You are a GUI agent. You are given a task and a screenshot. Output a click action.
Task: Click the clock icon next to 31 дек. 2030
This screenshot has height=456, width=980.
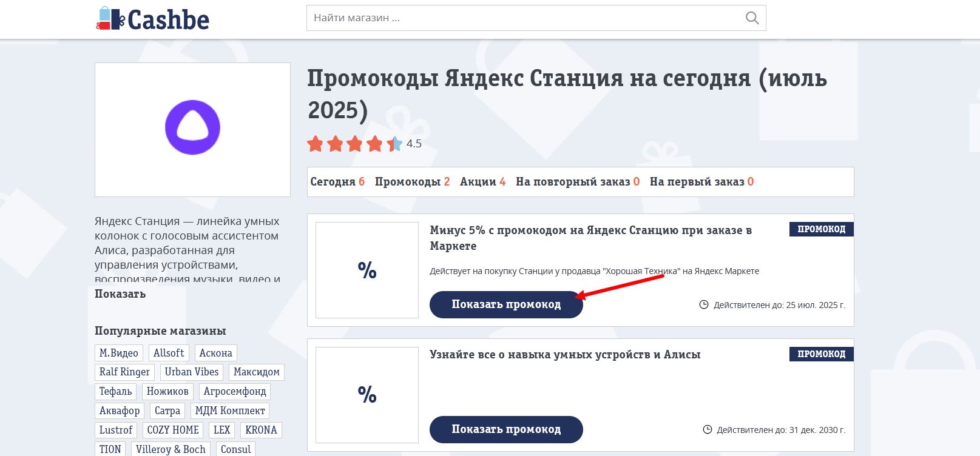point(707,429)
